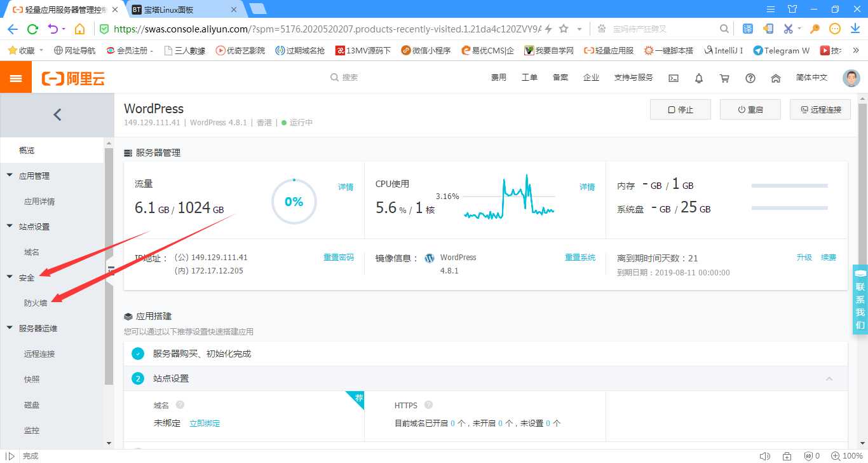
Task: Click the 停止 server button
Action: (x=681, y=109)
